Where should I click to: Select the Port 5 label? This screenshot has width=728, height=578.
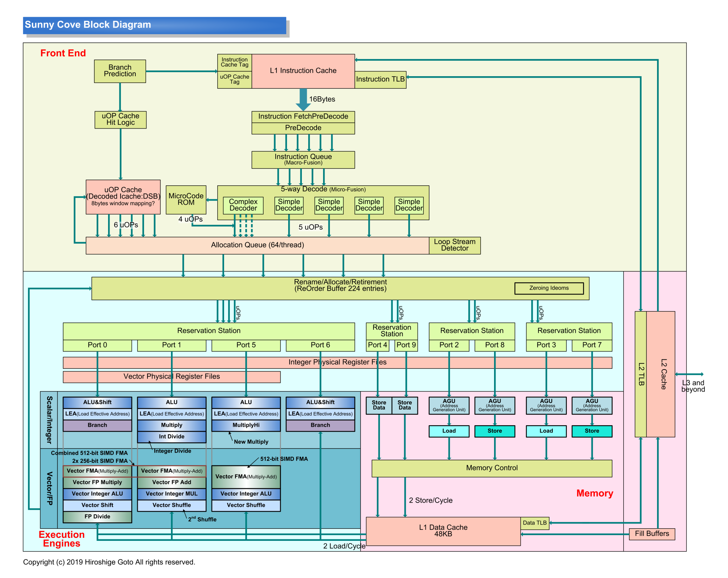point(246,345)
